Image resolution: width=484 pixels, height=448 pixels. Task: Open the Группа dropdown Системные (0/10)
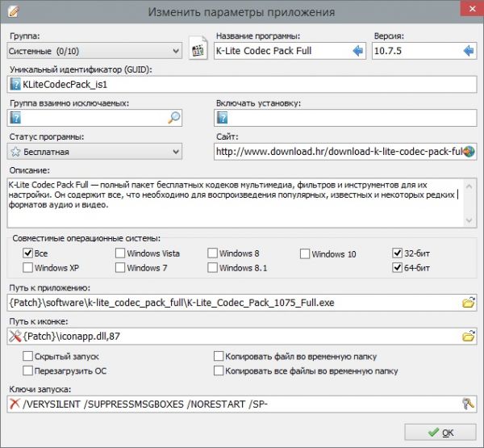pos(94,51)
